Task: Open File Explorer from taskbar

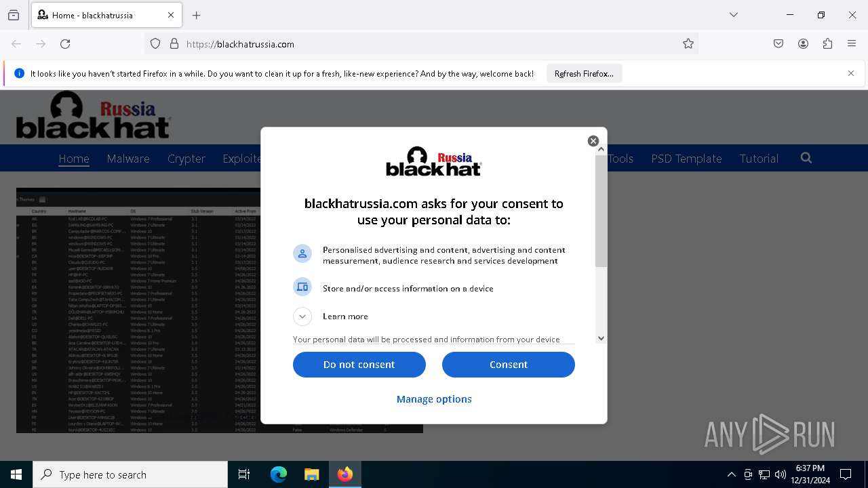Action: tap(311, 474)
